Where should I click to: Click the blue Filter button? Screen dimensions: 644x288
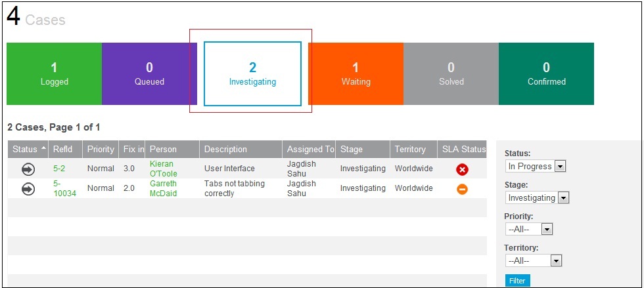(x=518, y=281)
